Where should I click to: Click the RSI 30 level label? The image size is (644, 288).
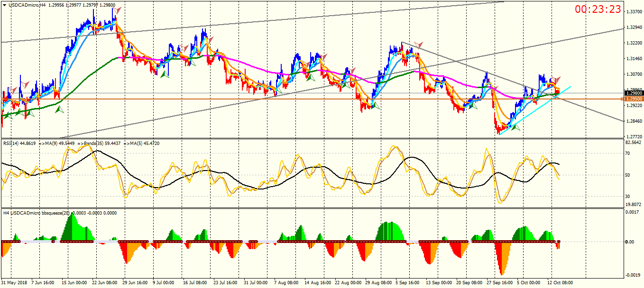click(628, 196)
